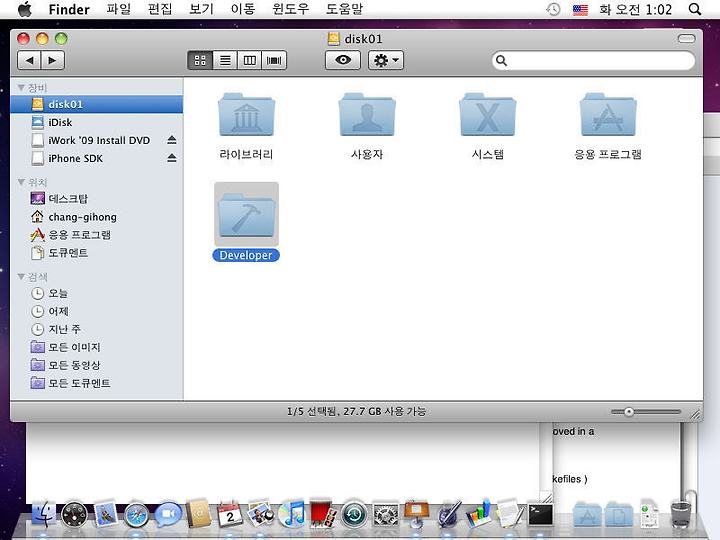Launch Address Book from the Dock
720x540 pixels.
pos(198,513)
